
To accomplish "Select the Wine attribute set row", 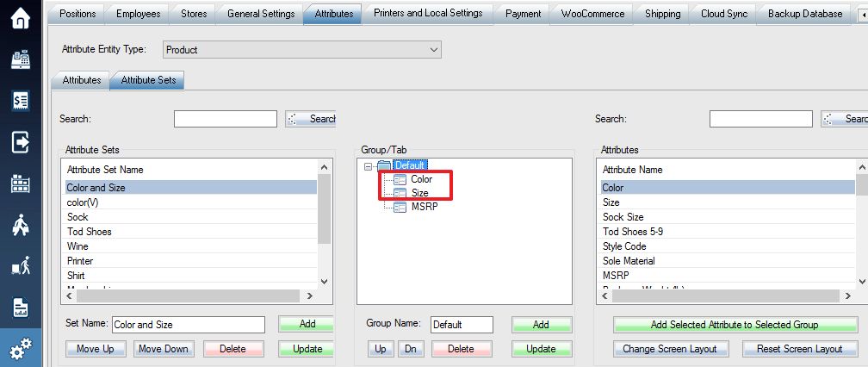I will (x=191, y=246).
